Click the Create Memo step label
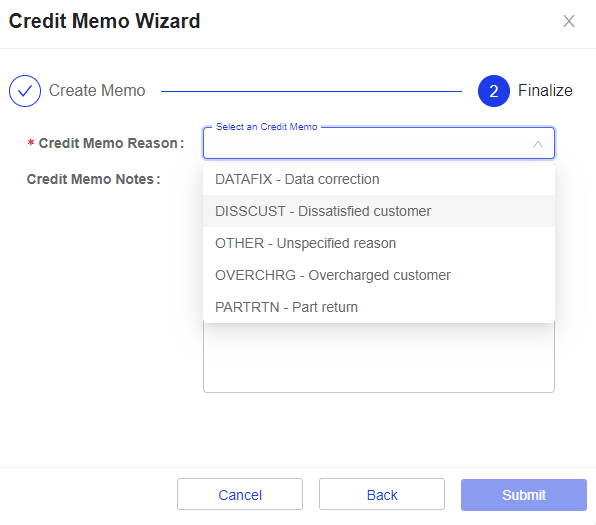This screenshot has height=525, width=596. tap(97, 90)
